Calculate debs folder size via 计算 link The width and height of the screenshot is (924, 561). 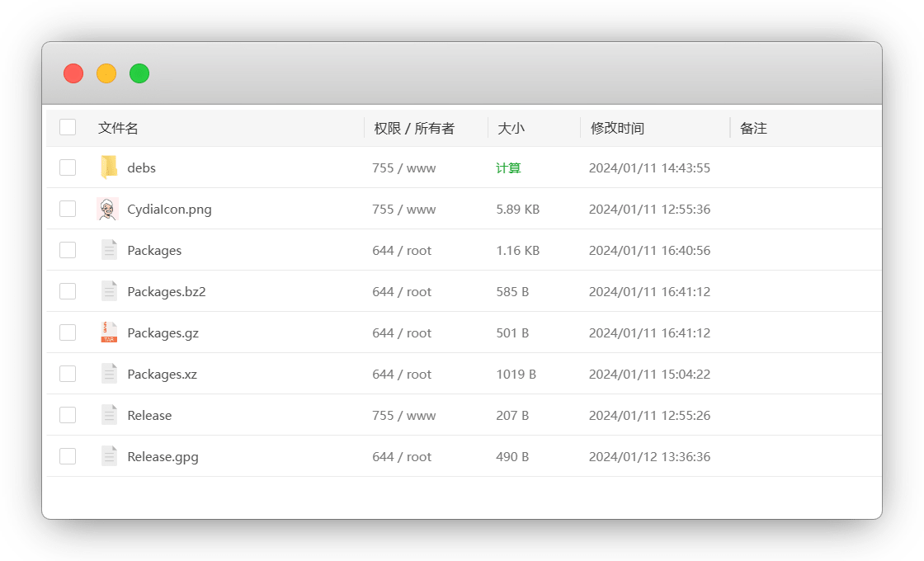[508, 168]
